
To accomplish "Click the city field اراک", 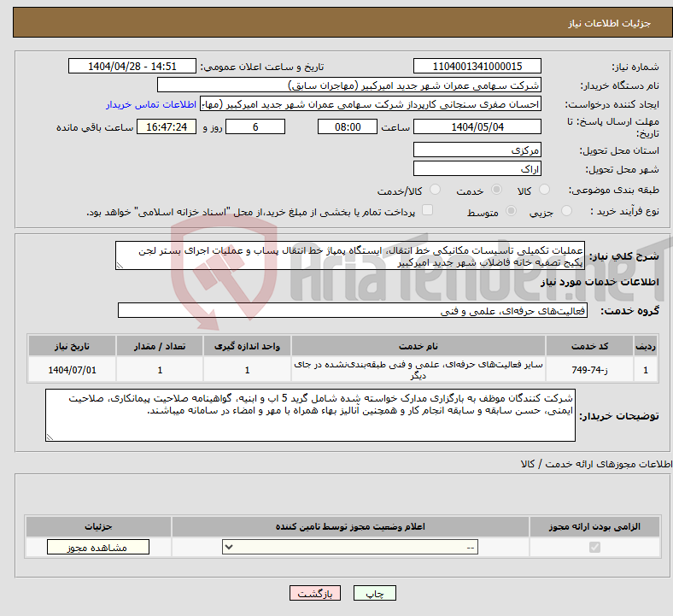I will pos(477,168).
